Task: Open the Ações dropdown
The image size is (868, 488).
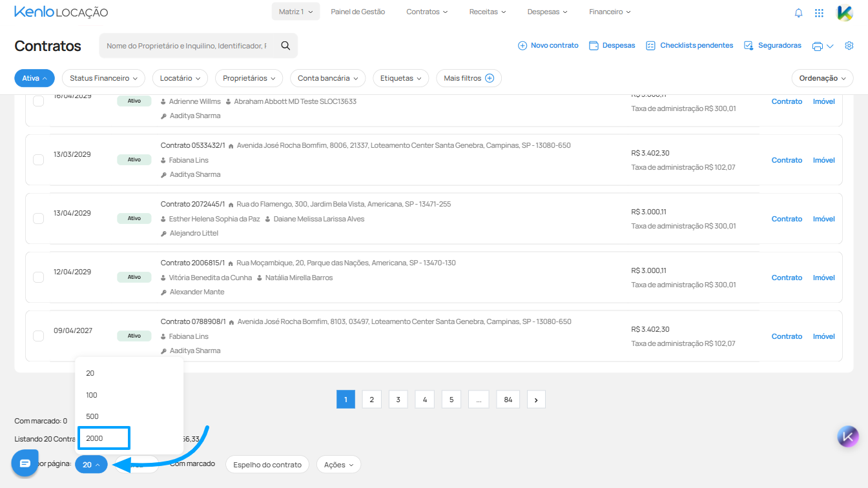Action: tap(338, 465)
